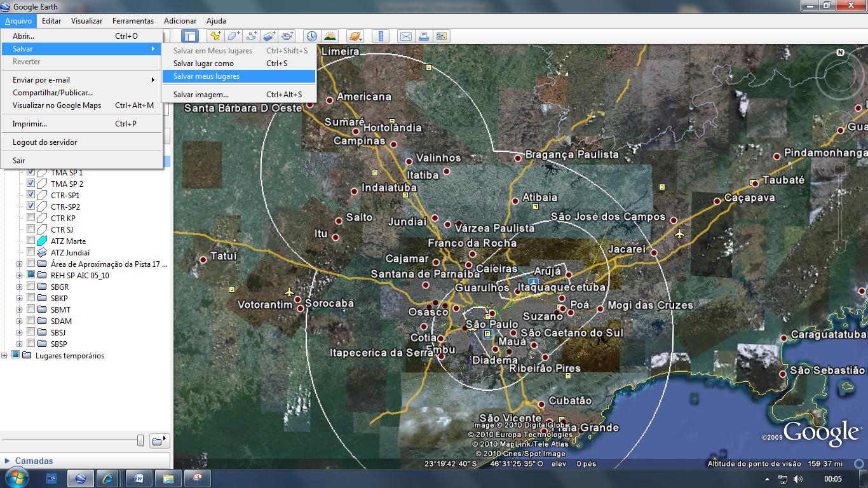Click the Imprimir... menu entry
This screenshot has height=488, width=868.
[30, 124]
